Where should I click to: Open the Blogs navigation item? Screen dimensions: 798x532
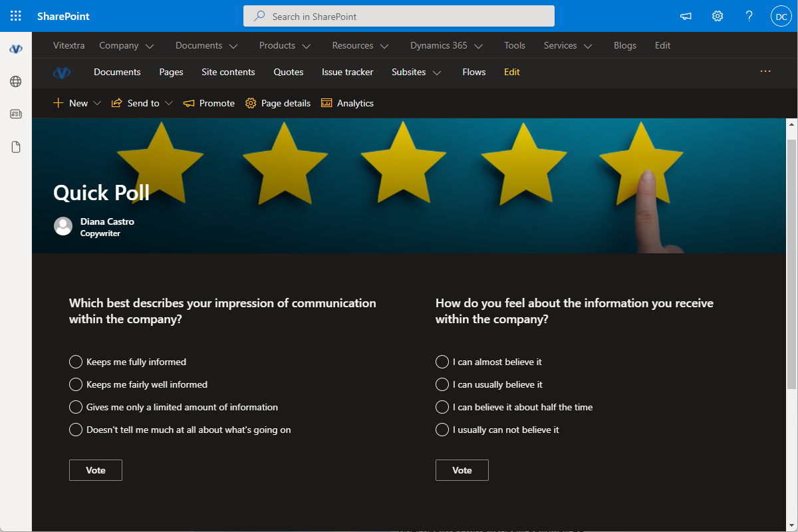pyautogui.click(x=625, y=45)
